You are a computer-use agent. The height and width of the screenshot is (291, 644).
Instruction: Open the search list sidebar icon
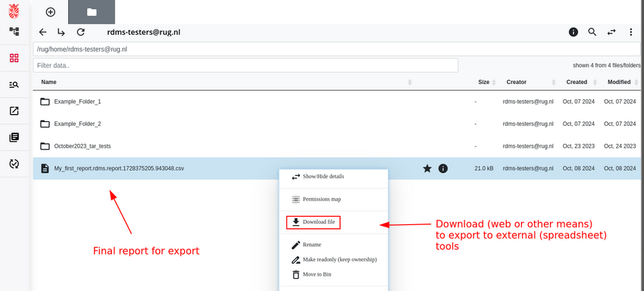pos(14,85)
